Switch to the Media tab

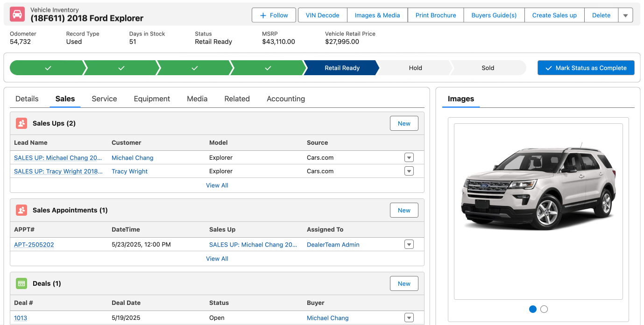click(x=197, y=99)
